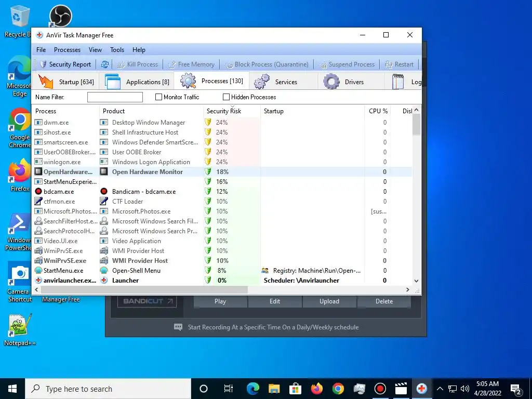Click the process list scroll down arrow
This screenshot has width=532, height=399.
coord(416,281)
